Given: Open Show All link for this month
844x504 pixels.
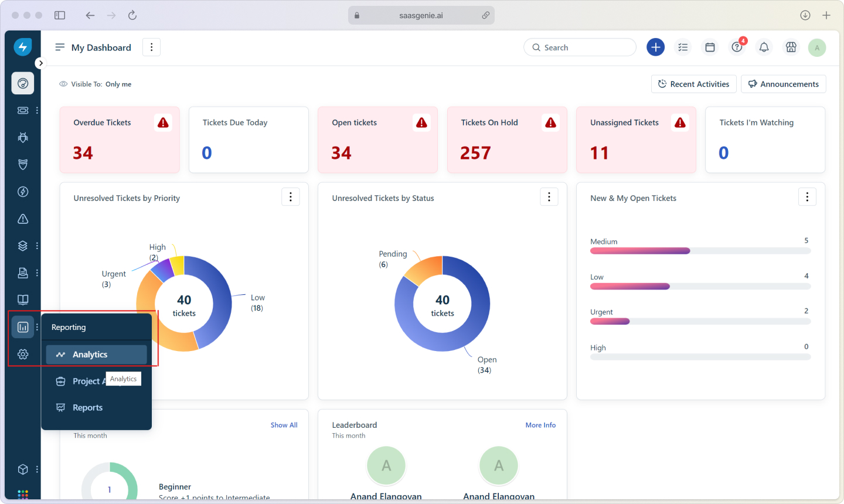Looking at the screenshot, I should coord(284,425).
